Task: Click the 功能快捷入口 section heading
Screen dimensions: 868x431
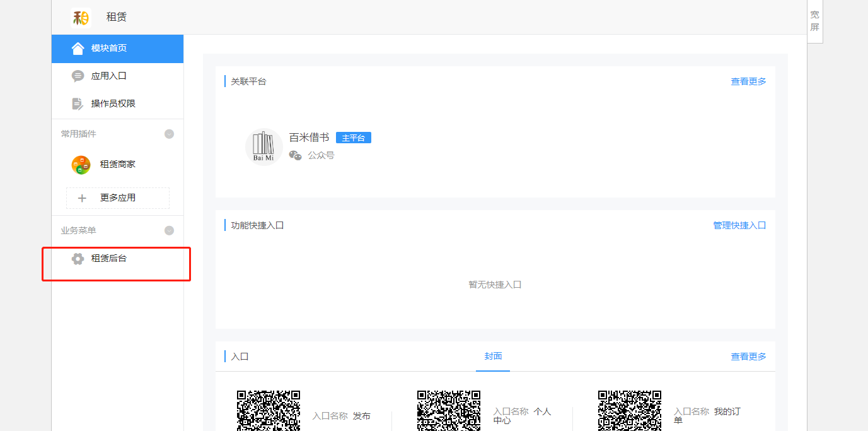Action: [x=257, y=225]
